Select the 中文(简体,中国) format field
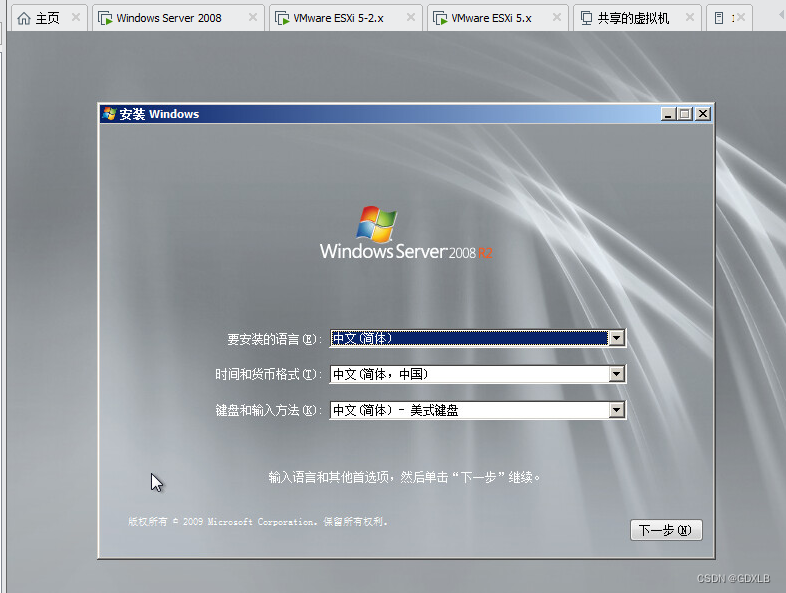The height and width of the screenshot is (593, 786). pos(477,374)
